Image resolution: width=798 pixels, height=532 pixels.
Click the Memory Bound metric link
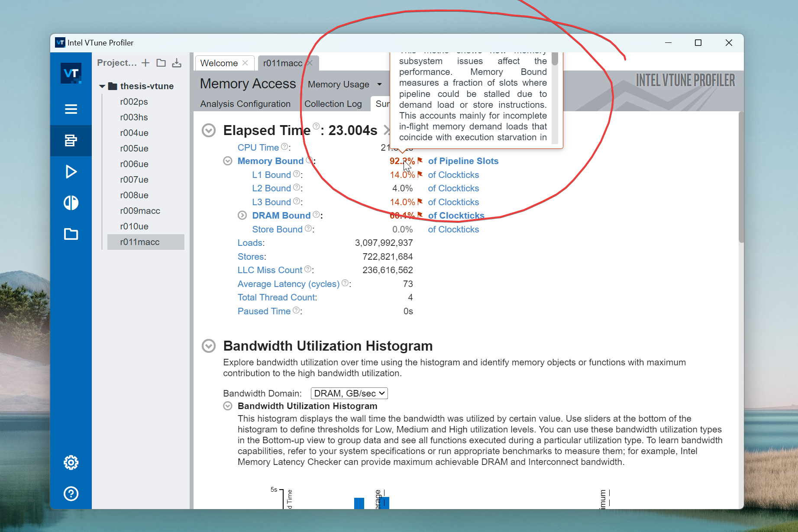[x=271, y=161]
